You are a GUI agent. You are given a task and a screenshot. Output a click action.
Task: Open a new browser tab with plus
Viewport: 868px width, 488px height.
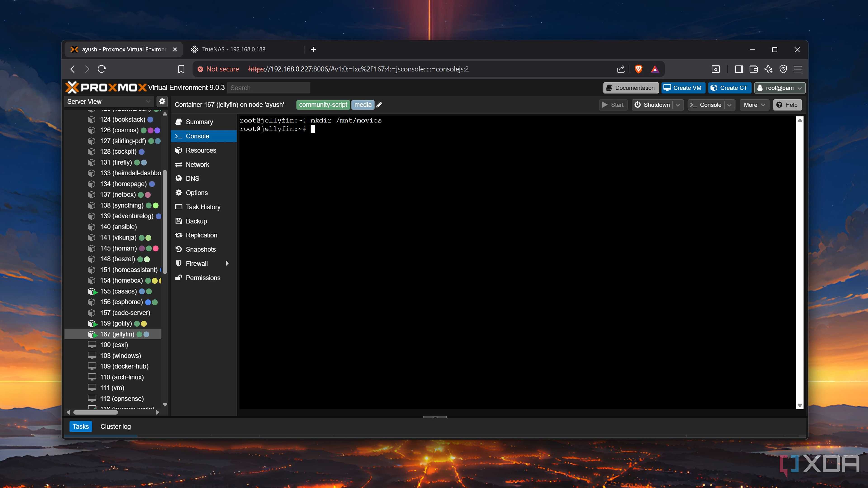click(313, 49)
